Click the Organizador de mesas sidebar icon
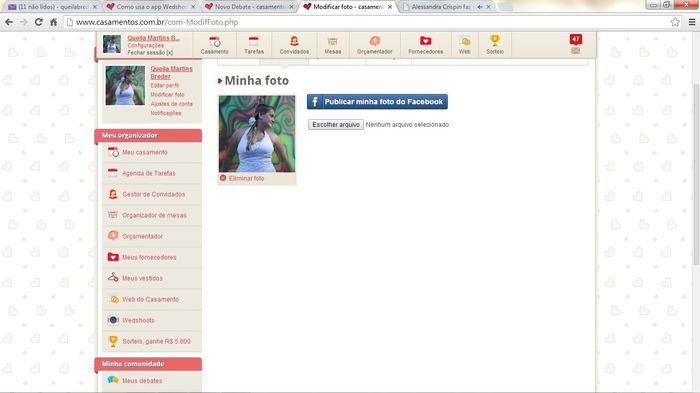 [112, 215]
